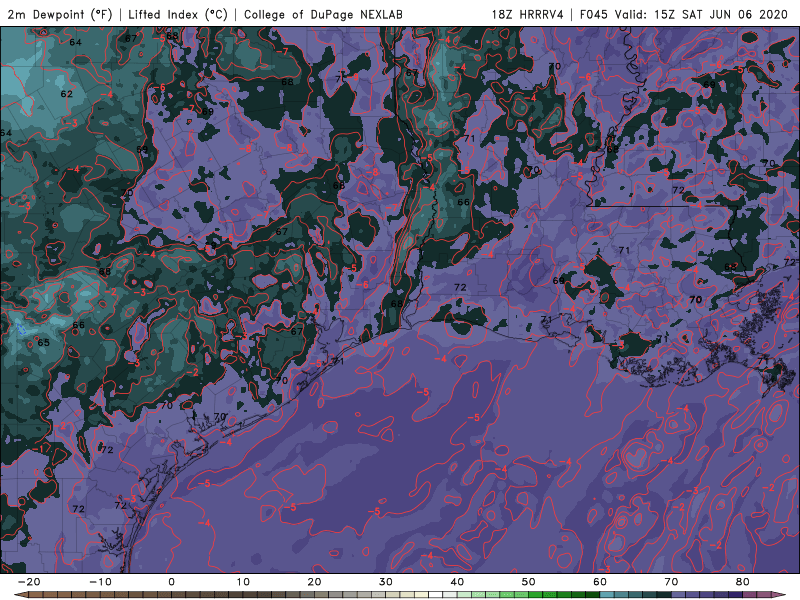Image resolution: width=800 pixels, height=600 pixels.
Task: Click the "F045 Valid: 15Z SAT JUN 06 2020" text
Action: [x=684, y=14]
